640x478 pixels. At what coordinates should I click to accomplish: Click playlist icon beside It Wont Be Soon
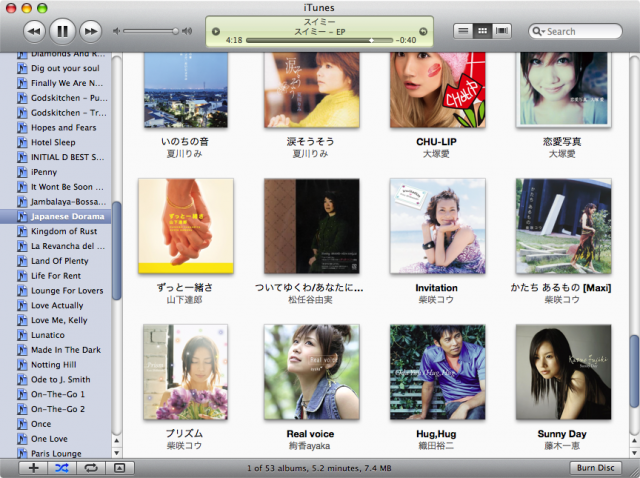click(22, 187)
